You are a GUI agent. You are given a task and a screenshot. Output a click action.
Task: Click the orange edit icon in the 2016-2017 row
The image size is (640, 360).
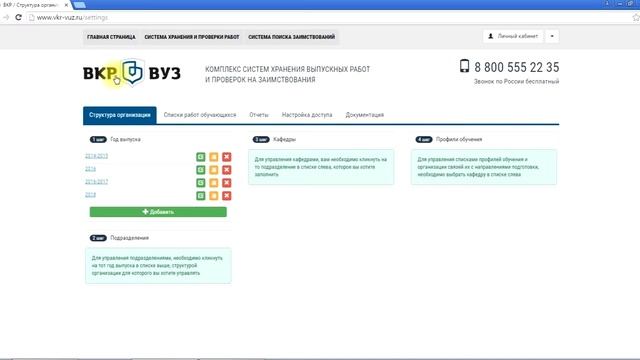(x=213, y=183)
